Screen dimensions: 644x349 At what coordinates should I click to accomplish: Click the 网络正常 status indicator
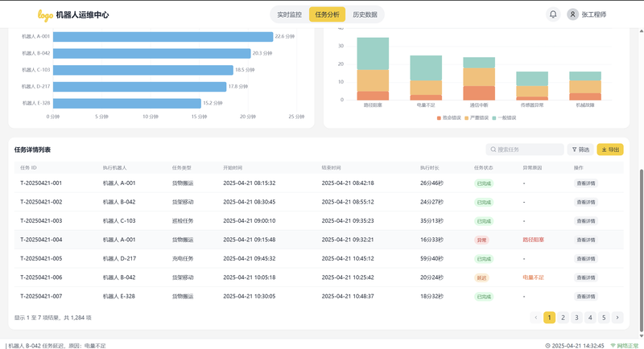pyautogui.click(x=625, y=346)
